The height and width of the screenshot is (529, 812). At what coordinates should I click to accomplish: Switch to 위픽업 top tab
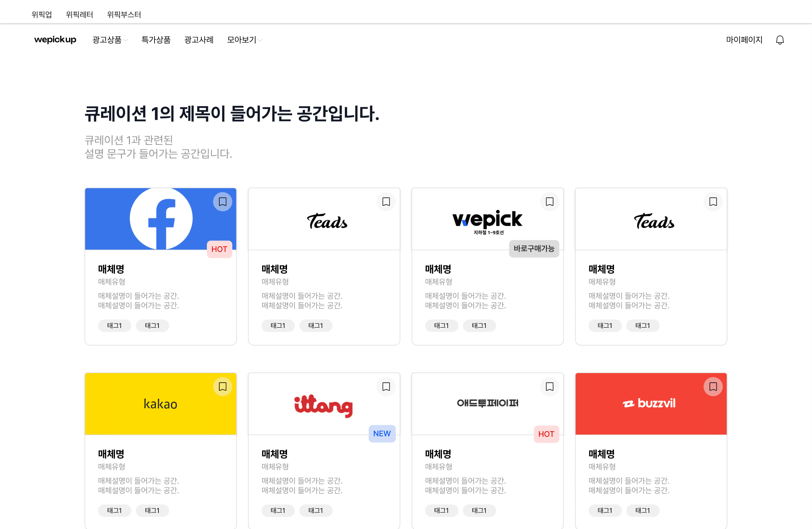pyautogui.click(x=42, y=15)
